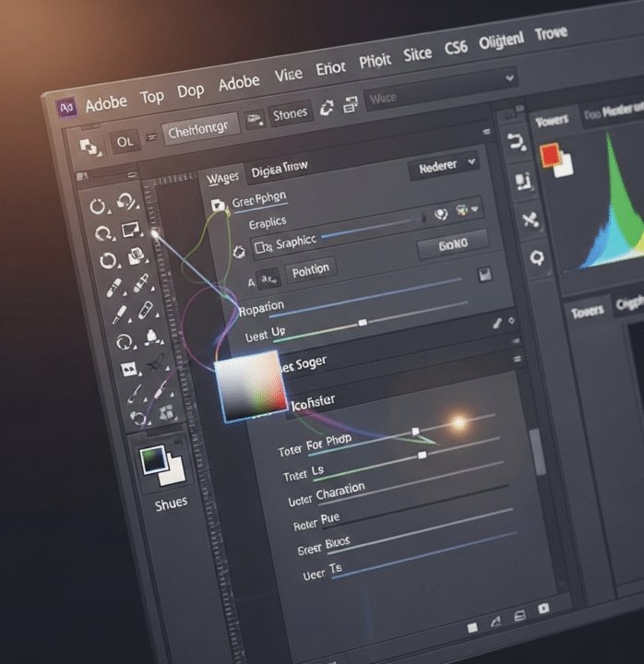Viewport: 644px width, 664px height.
Task: Click the floppy save icon beside Poltion row
Action: 484,275
